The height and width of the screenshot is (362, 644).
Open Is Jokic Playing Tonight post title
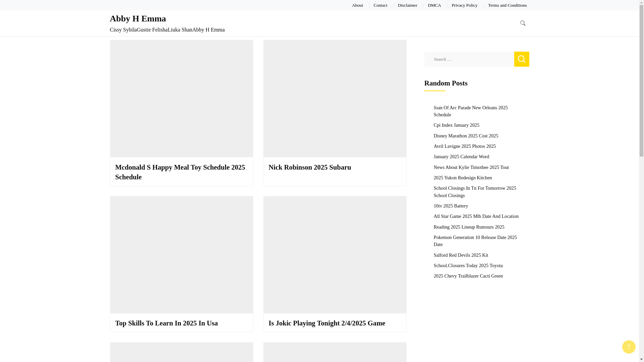(327, 323)
